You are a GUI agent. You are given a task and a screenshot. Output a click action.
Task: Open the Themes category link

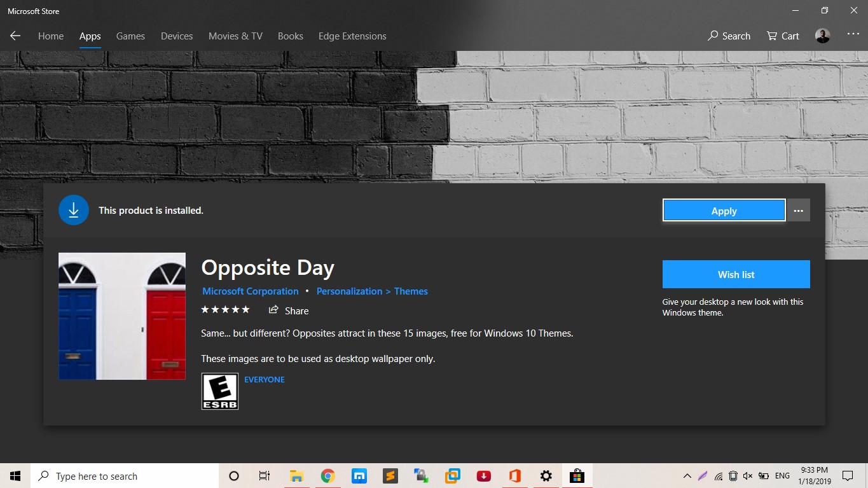point(411,291)
